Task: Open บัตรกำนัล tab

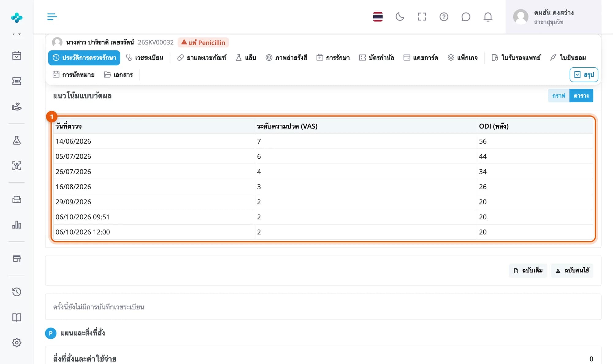Action: click(376, 58)
